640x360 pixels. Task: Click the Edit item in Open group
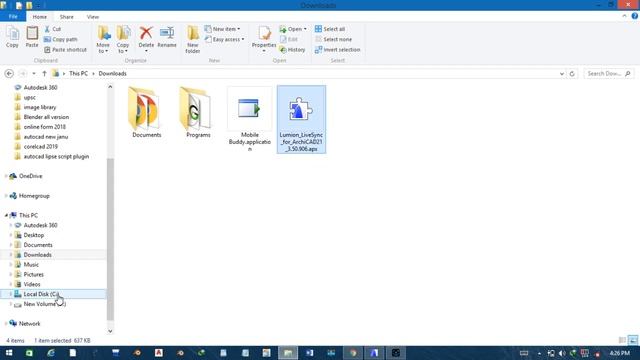click(289, 39)
